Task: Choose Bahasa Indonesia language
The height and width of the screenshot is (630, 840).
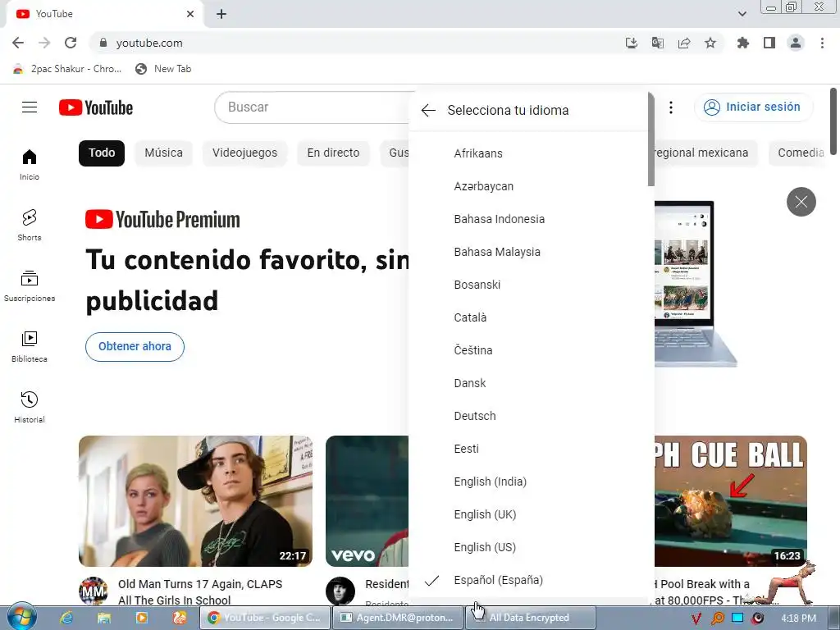Action: click(x=528, y=219)
